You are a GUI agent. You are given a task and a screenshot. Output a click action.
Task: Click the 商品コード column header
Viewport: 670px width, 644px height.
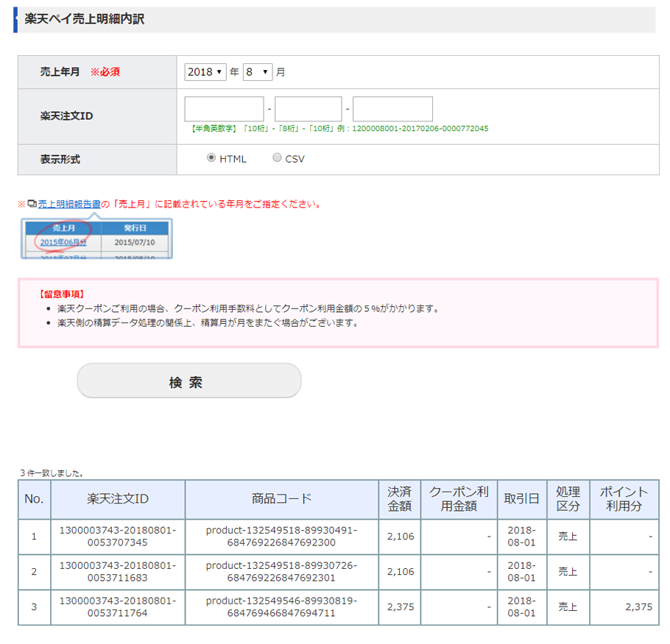pos(281,499)
